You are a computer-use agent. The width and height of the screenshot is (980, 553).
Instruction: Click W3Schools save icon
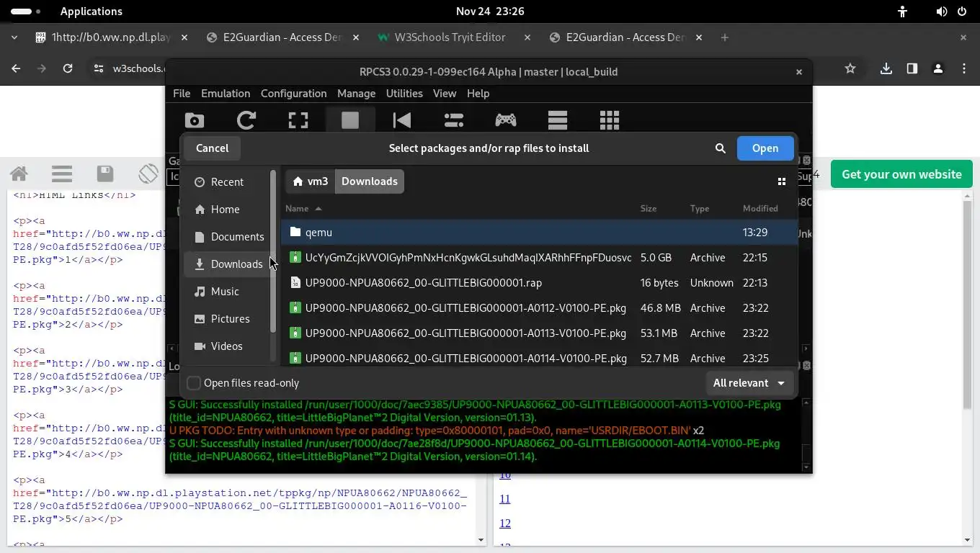click(x=105, y=174)
